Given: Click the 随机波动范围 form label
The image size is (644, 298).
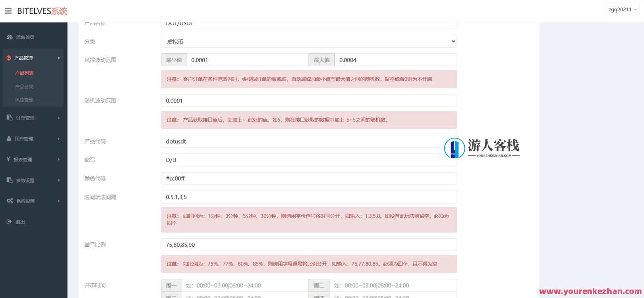Looking at the screenshot, I should (x=100, y=101).
